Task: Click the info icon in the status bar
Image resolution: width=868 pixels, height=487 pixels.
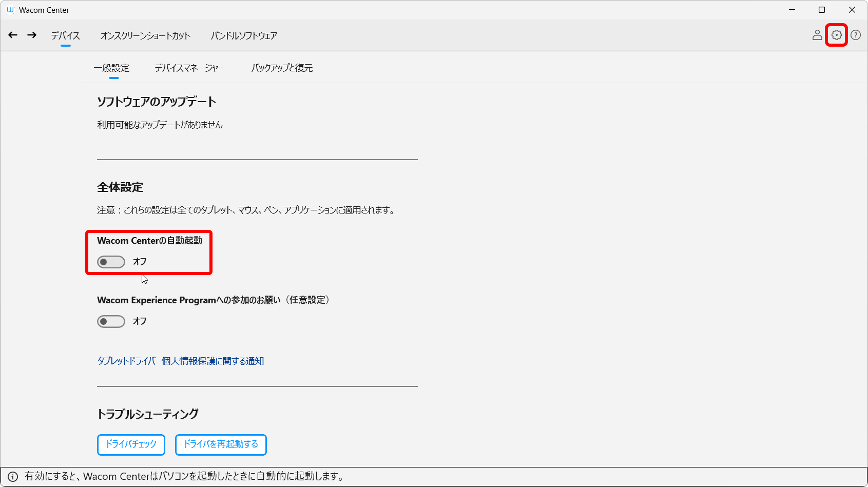Action: 13,477
